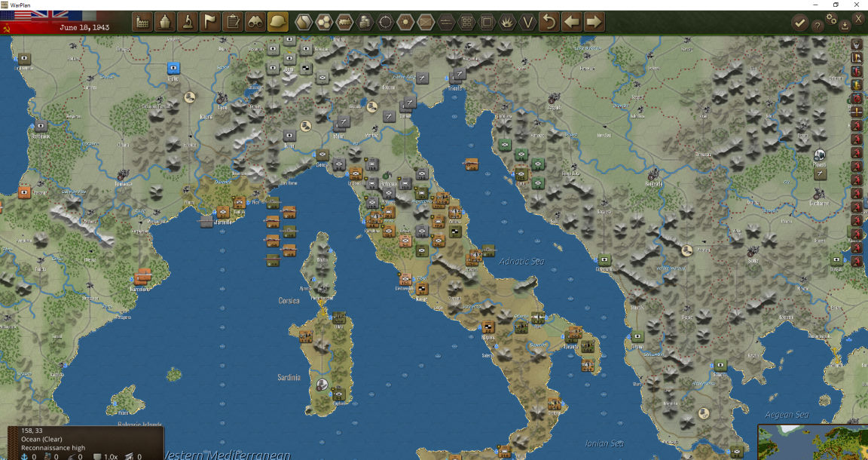Toggle the coin stack supply overlay
The image size is (868, 460).
click(x=365, y=23)
